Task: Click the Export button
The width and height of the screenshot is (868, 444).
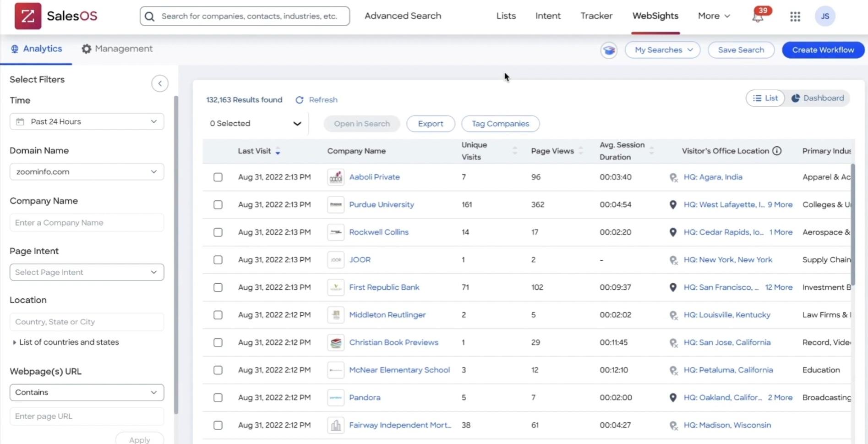Action: pos(431,124)
